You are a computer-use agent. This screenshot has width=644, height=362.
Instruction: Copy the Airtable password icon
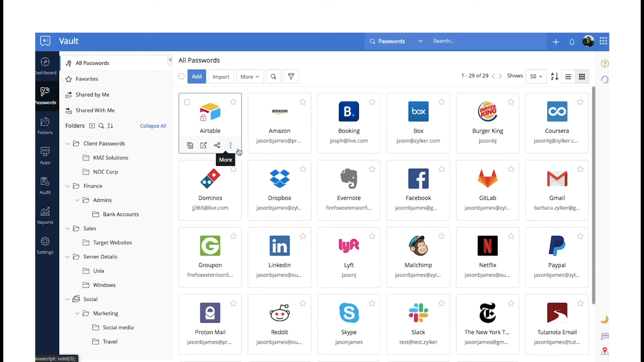click(190, 146)
